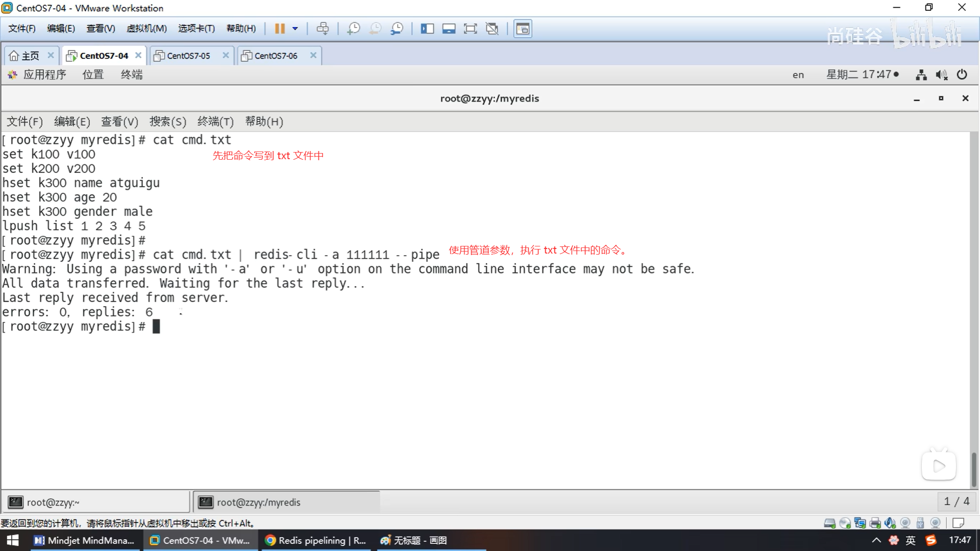Click Send Ctrl+Alt+Del toolbar icon
The height and width of the screenshot is (551, 980).
pyautogui.click(x=323, y=29)
